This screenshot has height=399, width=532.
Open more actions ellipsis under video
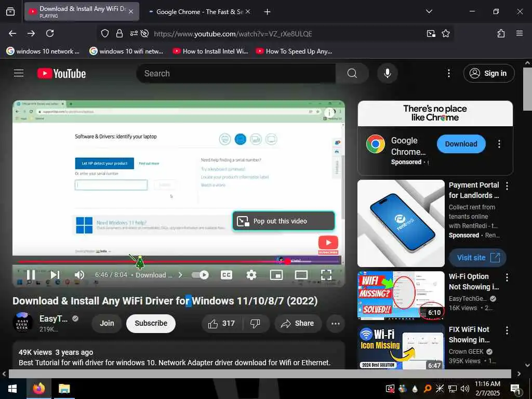(x=336, y=323)
